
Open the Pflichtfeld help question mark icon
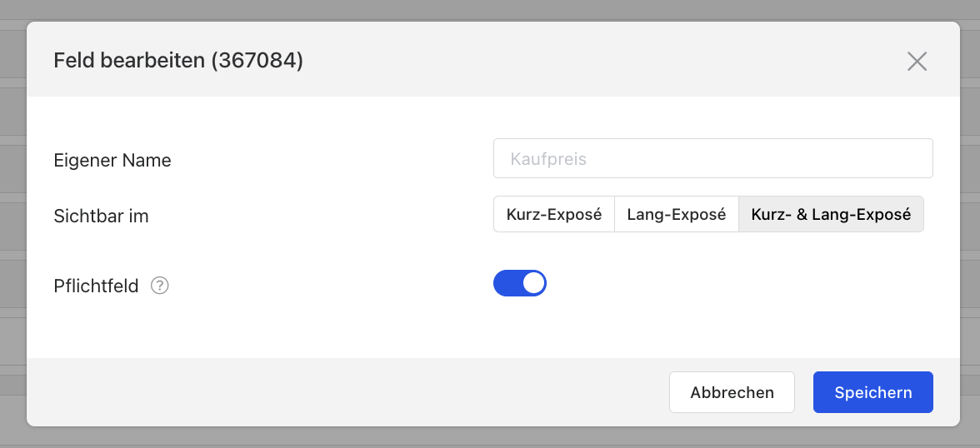160,286
